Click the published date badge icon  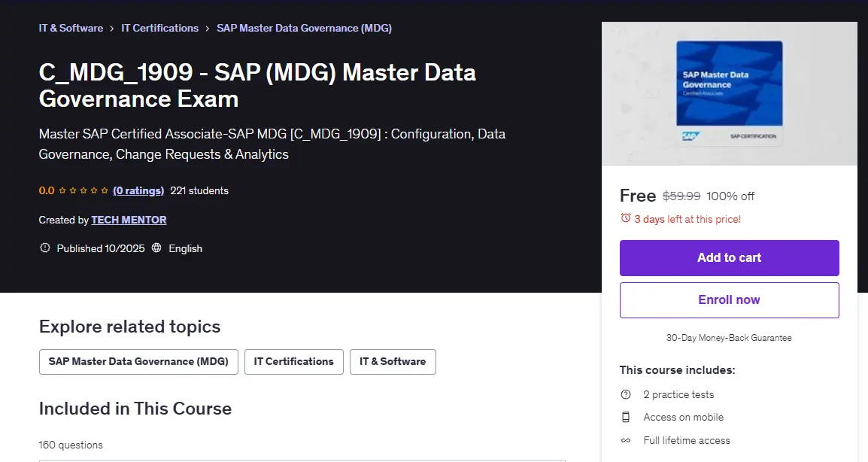tap(45, 248)
